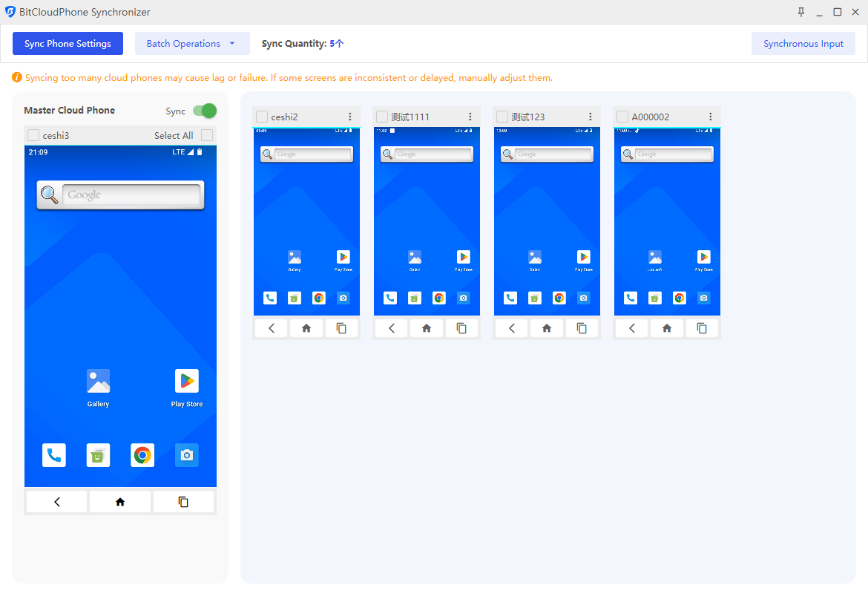Click the Sync Phone Settings button
This screenshot has width=868, height=594.
(68, 44)
